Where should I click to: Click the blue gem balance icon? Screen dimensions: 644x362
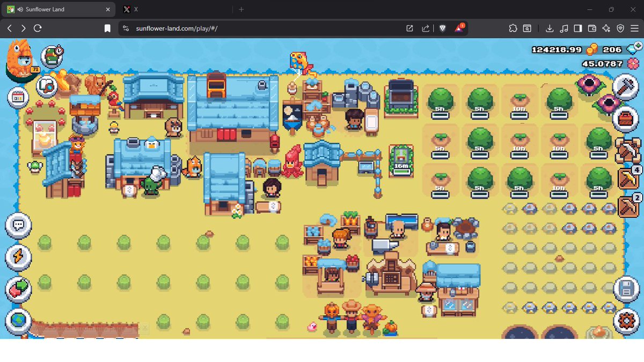point(631,49)
